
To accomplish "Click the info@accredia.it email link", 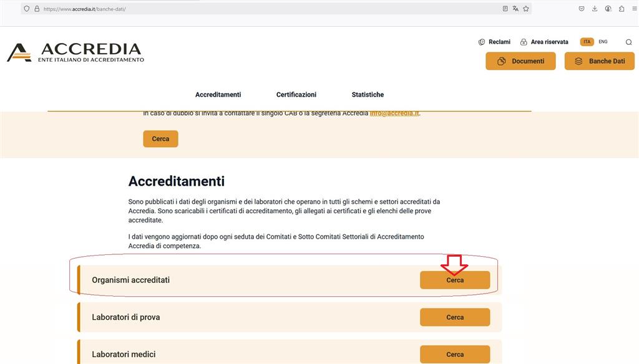I will coord(394,113).
